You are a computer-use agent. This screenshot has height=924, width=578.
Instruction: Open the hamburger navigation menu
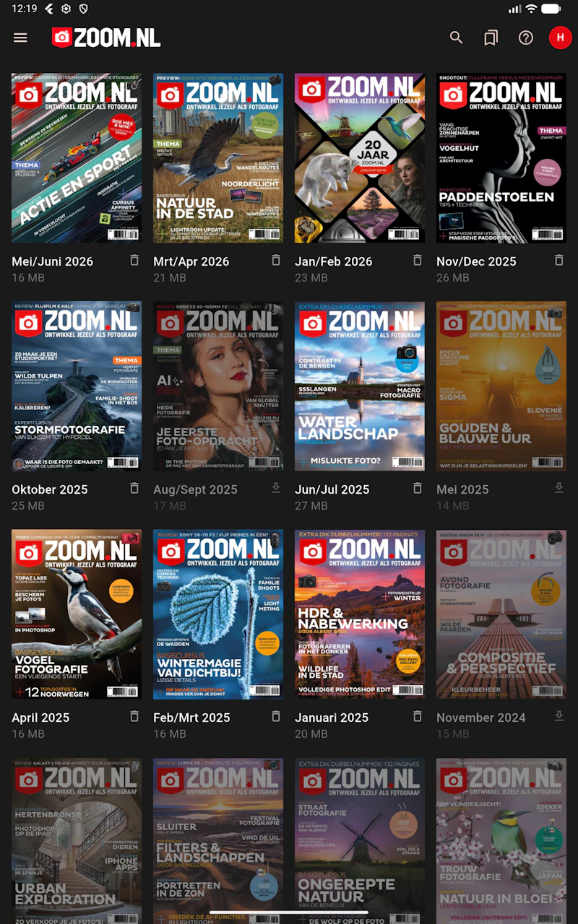point(20,38)
